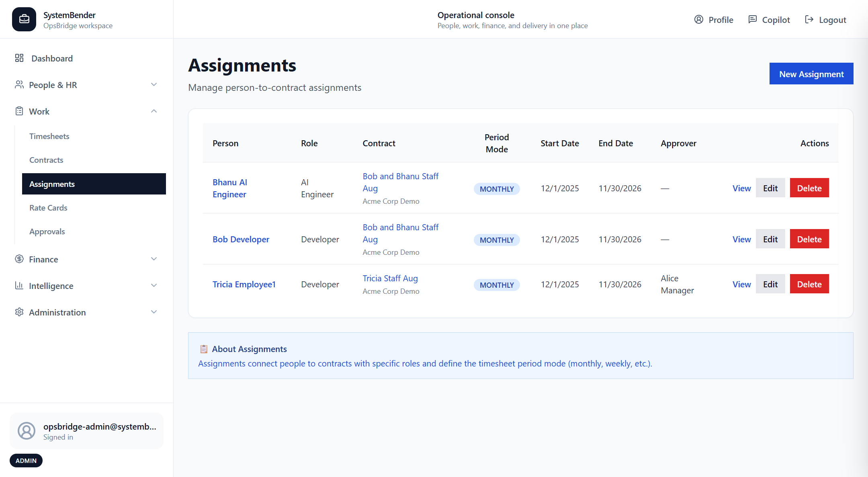Expand the People & HR section chevron
Viewport: 868px width, 477px height.
[x=154, y=85]
